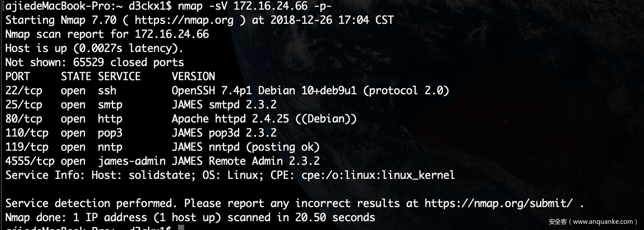Click the nmap -sV command text
The width and height of the screenshot is (644, 230).
point(203,6)
